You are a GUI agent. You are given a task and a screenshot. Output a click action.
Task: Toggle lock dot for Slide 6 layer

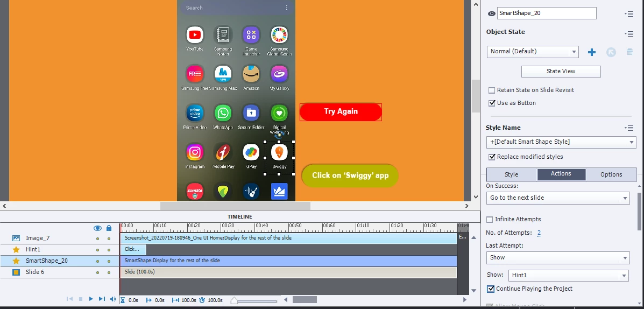point(109,272)
